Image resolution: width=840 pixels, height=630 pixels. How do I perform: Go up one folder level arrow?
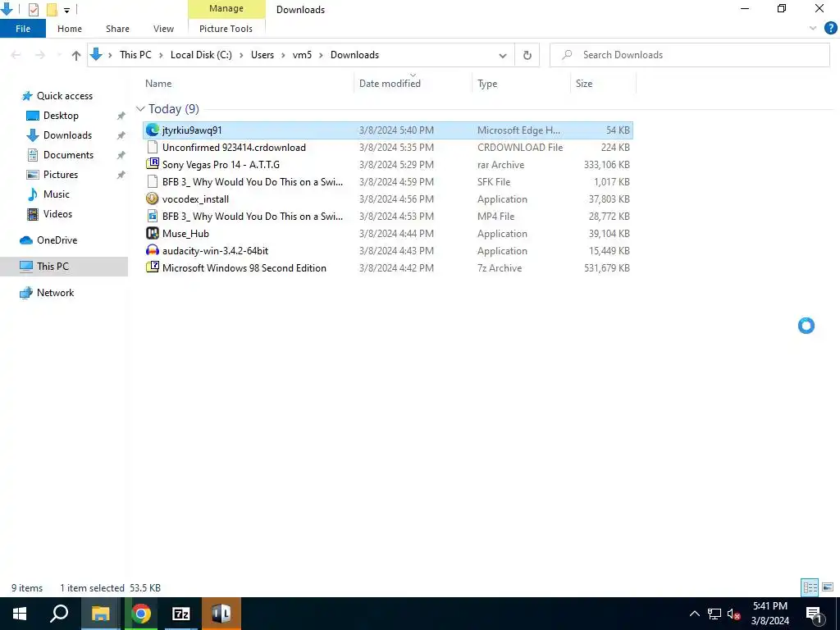[76, 55]
